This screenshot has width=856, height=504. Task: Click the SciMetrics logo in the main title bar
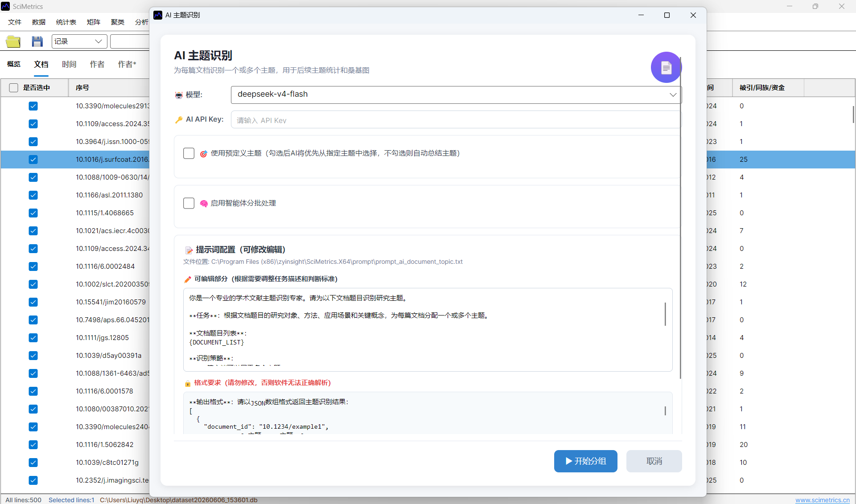(5, 6)
